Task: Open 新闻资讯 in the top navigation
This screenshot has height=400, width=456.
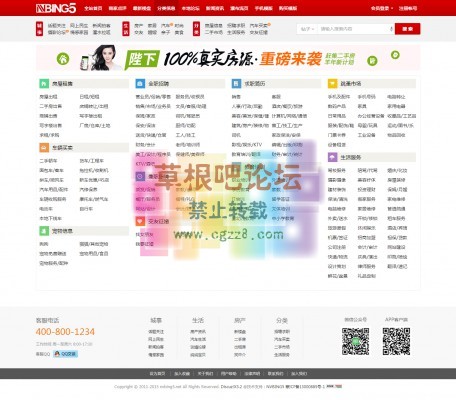Action: [215, 8]
